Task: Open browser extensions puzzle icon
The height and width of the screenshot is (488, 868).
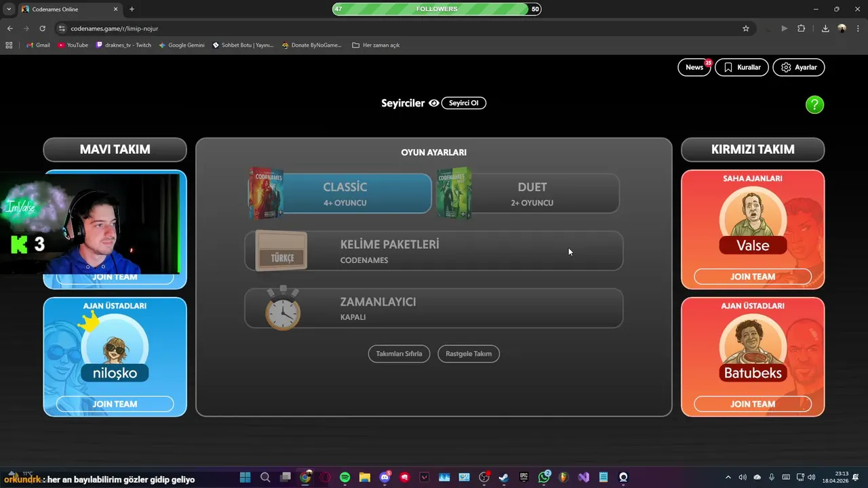Action: pyautogui.click(x=802, y=28)
